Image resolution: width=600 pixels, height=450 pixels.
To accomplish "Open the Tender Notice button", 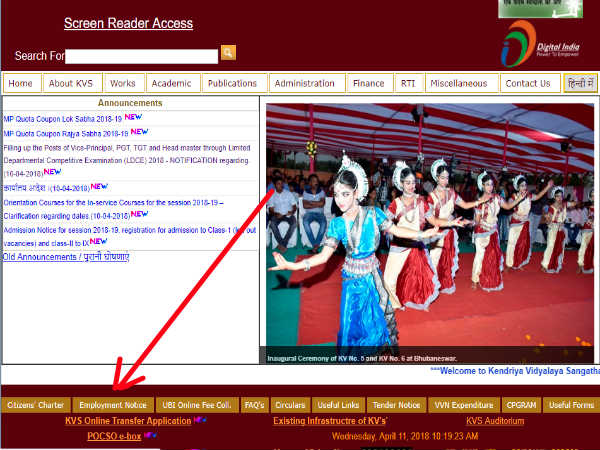I will (396, 405).
